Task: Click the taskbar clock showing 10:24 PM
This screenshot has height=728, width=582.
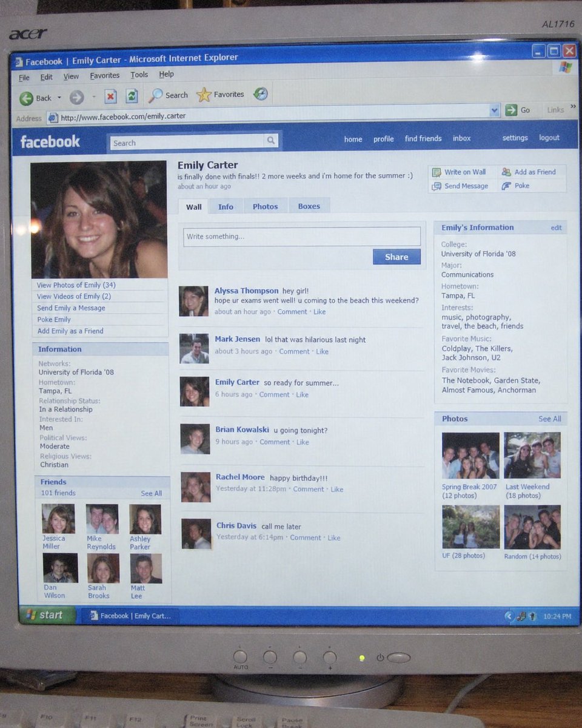Action: [x=557, y=616]
